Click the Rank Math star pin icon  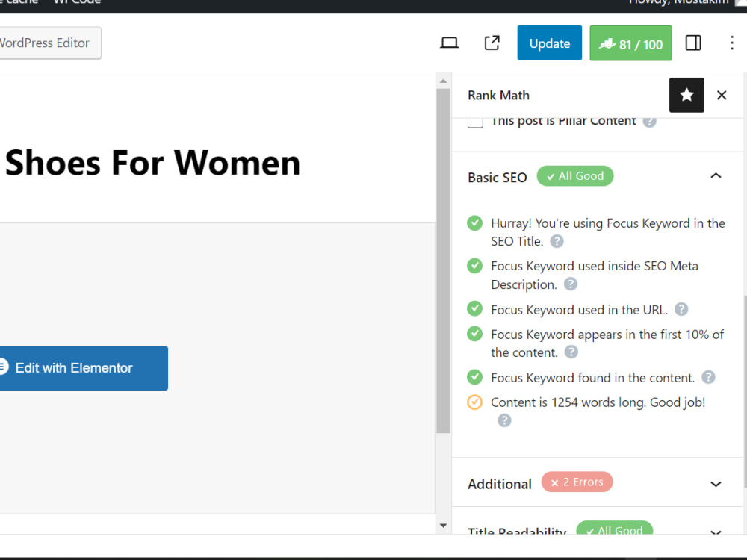[686, 95]
